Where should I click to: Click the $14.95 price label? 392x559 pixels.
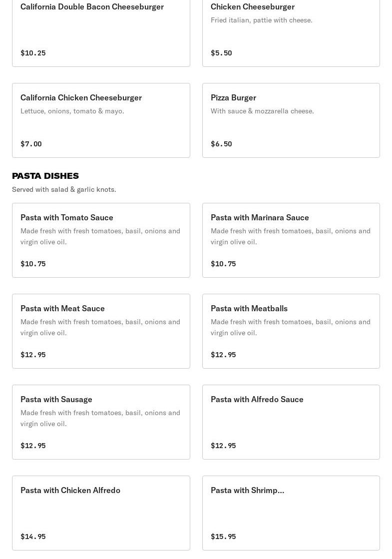coord(33,537)
